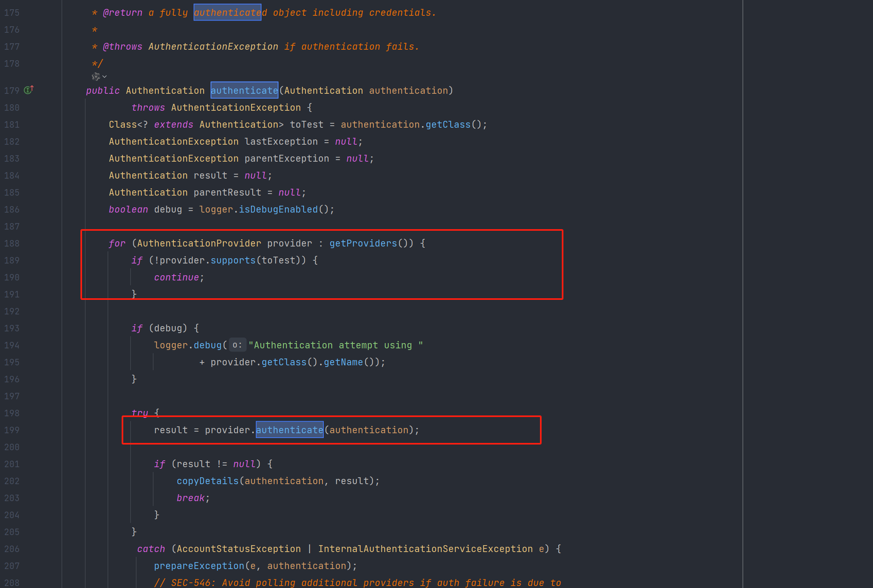Click line number 199 in the gutter

tap(12, 430)
